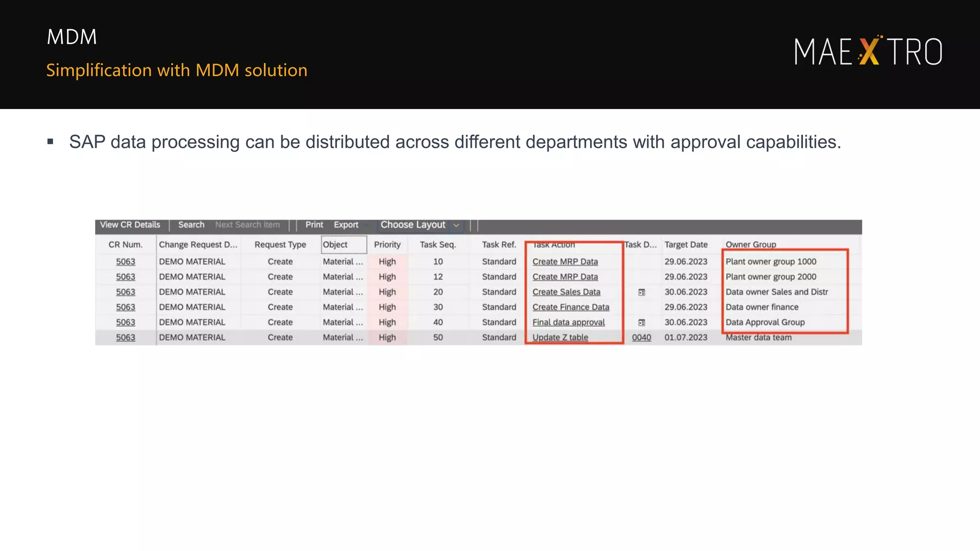
Task: Click the MAEXTRO logo
Action: point(868,51)
